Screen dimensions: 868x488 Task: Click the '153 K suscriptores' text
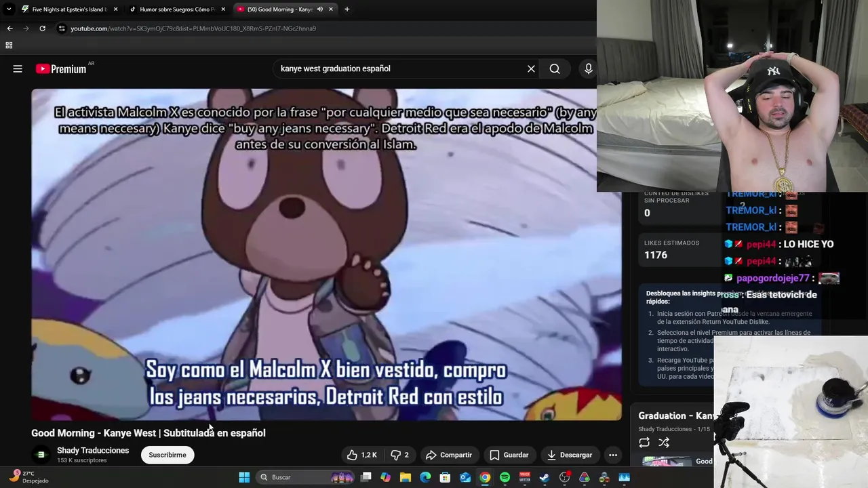(82, 461)
